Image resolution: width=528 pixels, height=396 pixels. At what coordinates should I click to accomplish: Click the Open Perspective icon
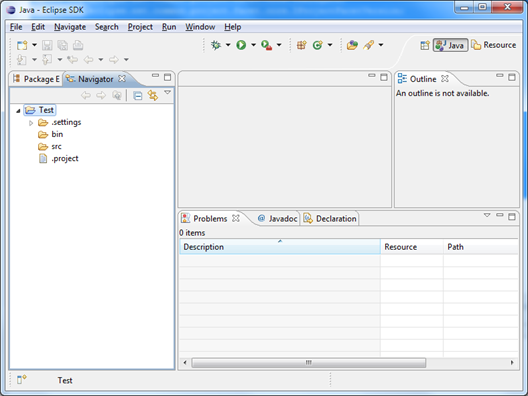[425, 45]
